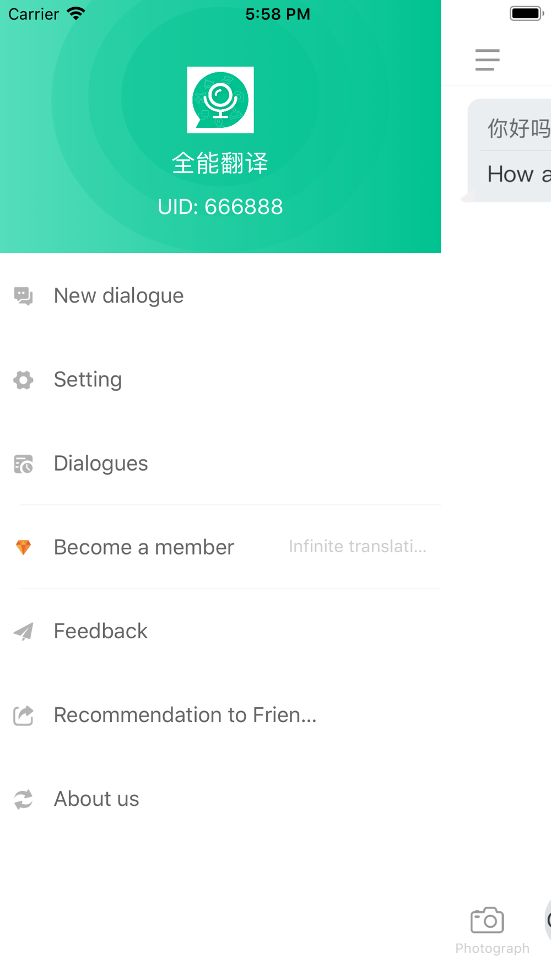Click the Setting gear icon

[x=23, y=380]
